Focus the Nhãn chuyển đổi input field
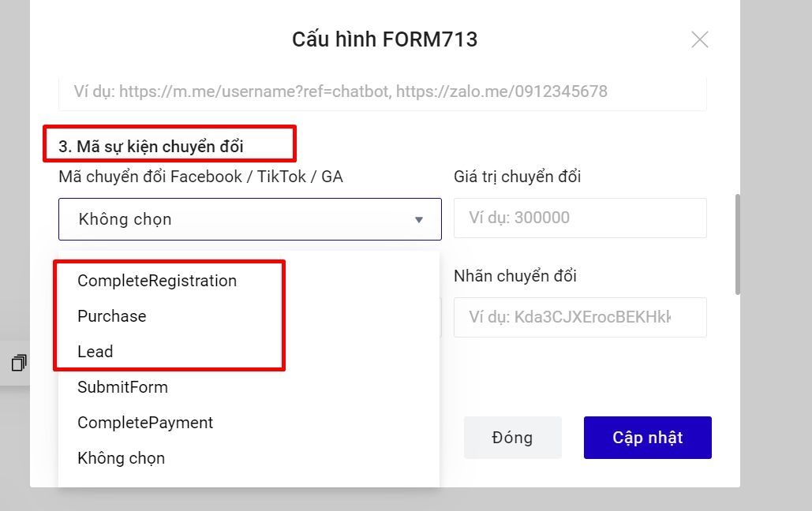Image resolution: width=812 pixels, height=511 pixels. coord(579,317)
